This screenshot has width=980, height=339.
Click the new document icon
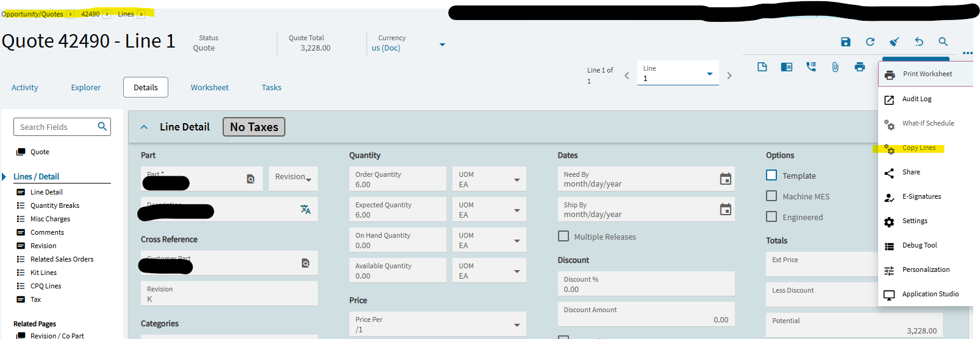click(x=762, y=67)
